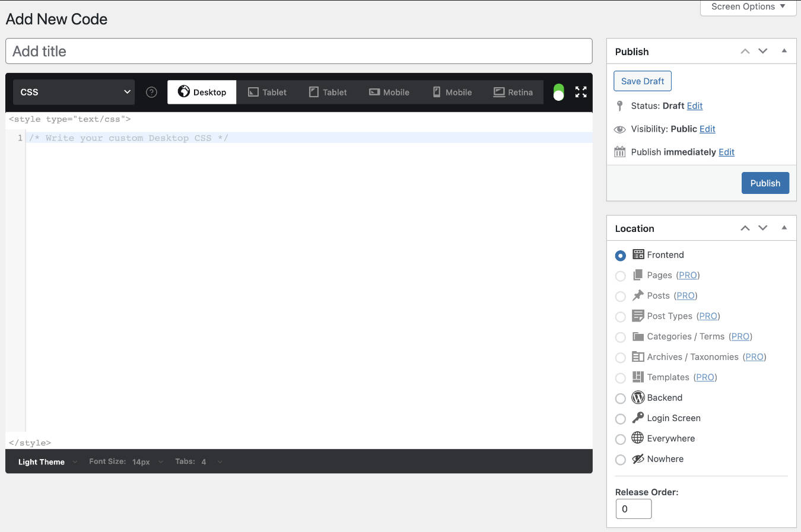The image size is (801, 532).
Task: Click the Add title input field
Action: tap(298, 51)
